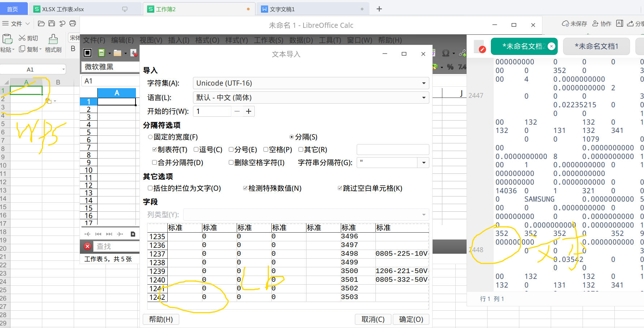Switch to 文字文稿1 tab
644x328 pixels.
coord(313,9)
